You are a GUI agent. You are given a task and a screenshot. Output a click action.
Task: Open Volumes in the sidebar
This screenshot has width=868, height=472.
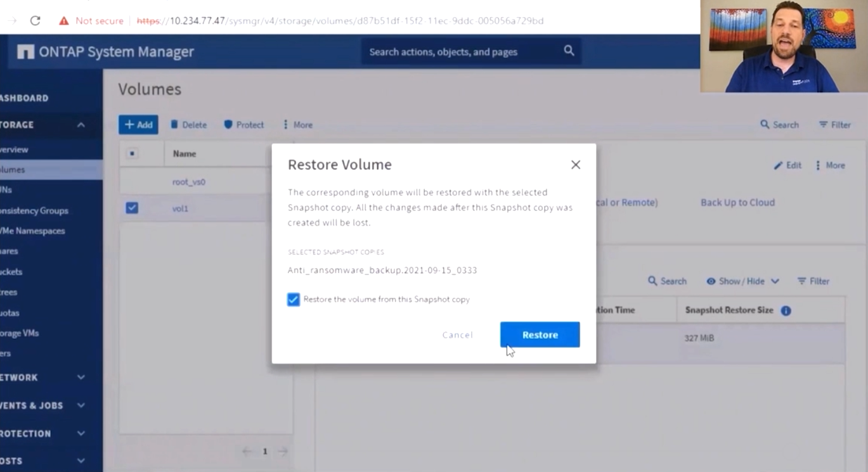click(x=51, y=170)
